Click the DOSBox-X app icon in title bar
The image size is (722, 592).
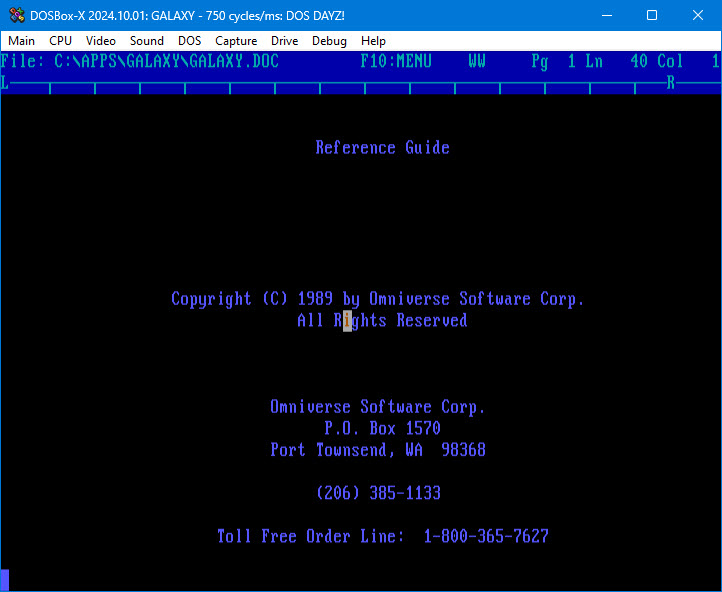tap(17, 15)
